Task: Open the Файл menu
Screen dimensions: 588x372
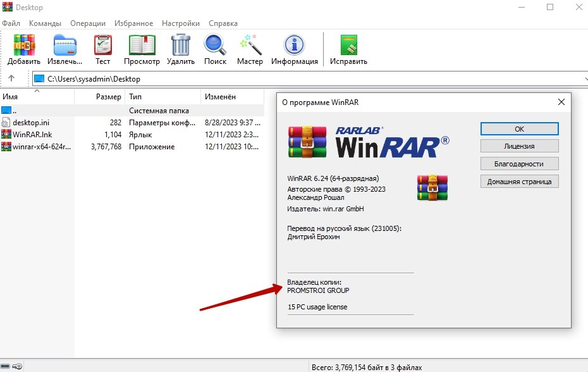Action: tap(11, 23)
